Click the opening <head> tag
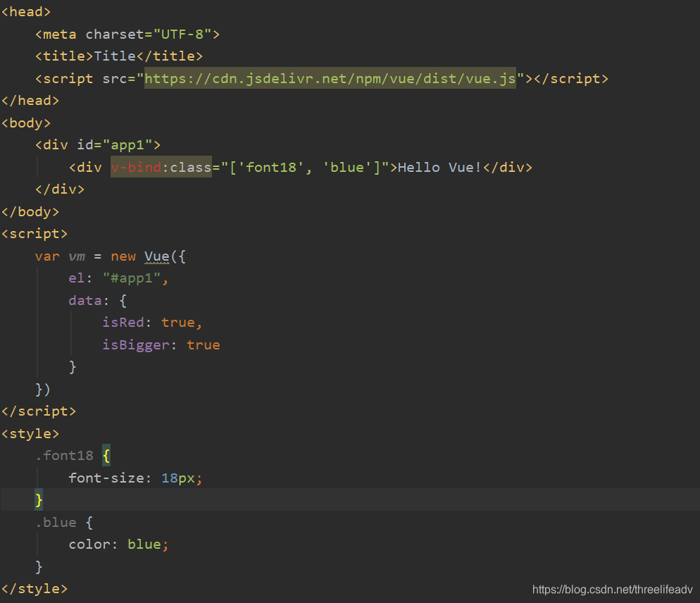 pos(26,12)
